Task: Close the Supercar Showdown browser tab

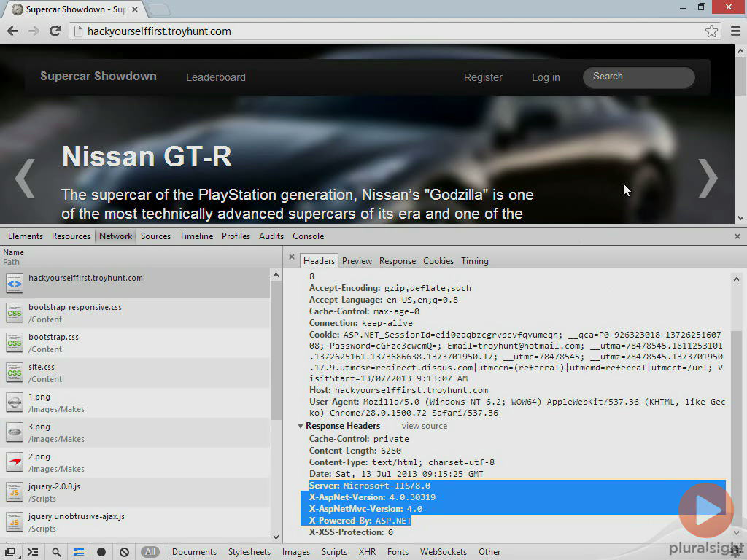Action: coord(135,9)
